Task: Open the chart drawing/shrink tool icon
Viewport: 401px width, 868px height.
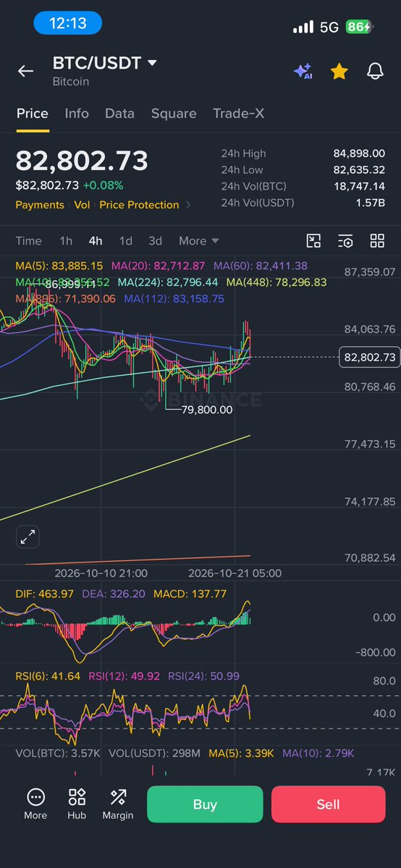Action: point(313,240)
